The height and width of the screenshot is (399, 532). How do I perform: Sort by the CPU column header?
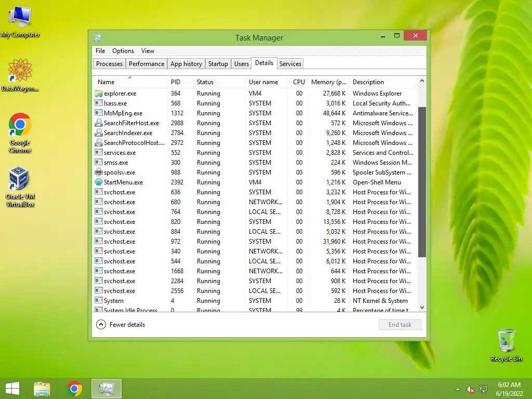(x=298, y=82)
